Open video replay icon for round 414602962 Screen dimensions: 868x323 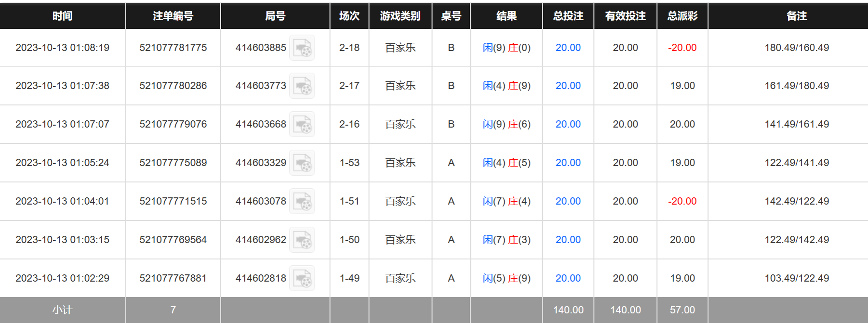pos(302,240)
